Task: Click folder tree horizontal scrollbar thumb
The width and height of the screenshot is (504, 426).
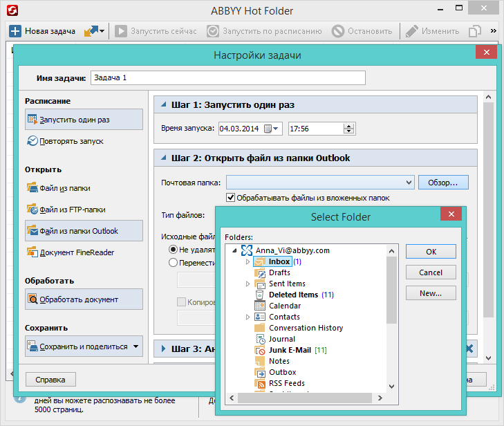Action: [305, 398]
